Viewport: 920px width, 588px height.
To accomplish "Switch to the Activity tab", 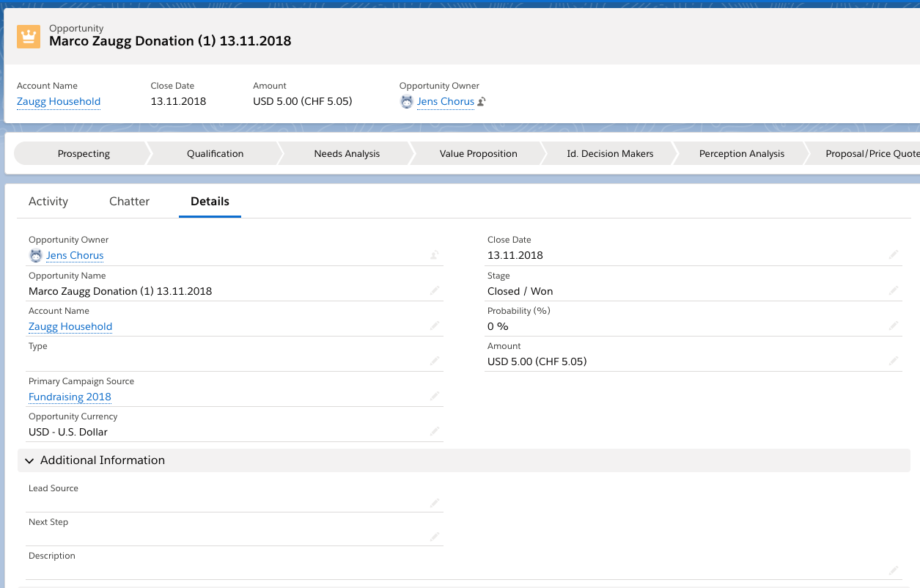I will tap(48, 201).
